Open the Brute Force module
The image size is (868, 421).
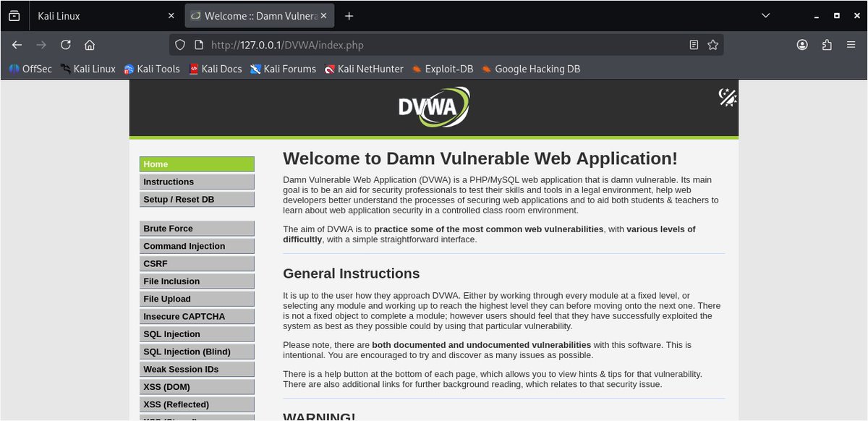click(197, 229)
